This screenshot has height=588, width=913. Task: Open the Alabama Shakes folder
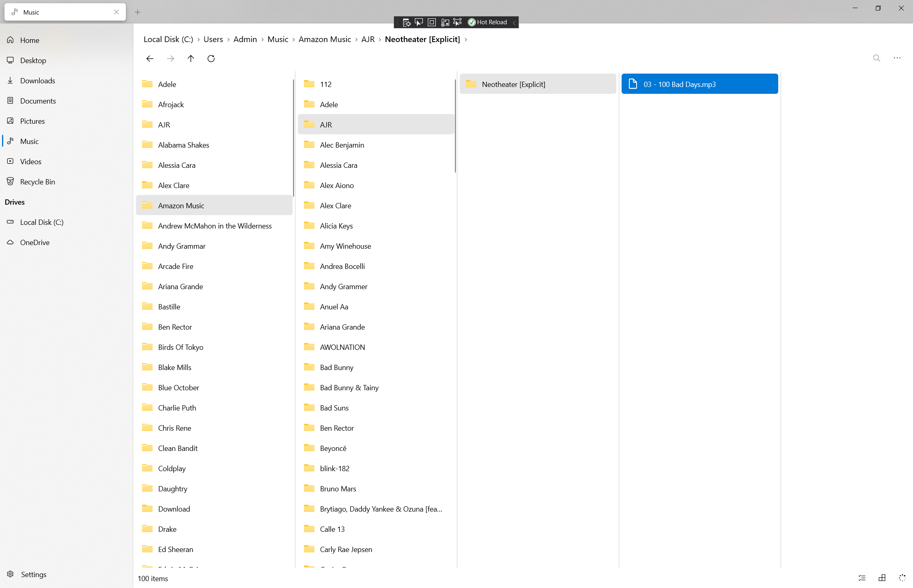click(x=214, y=145)
